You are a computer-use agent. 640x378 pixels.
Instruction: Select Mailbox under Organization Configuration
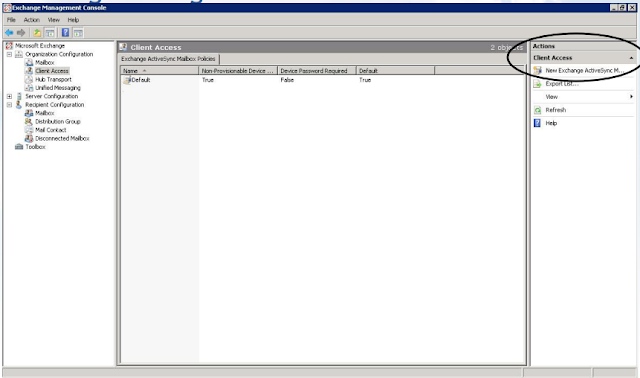[44, 62]
